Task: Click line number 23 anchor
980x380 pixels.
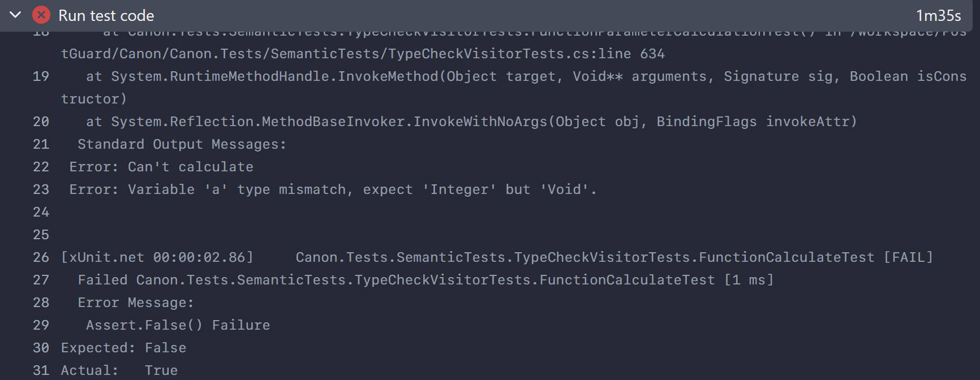Action: pos(41,189)
